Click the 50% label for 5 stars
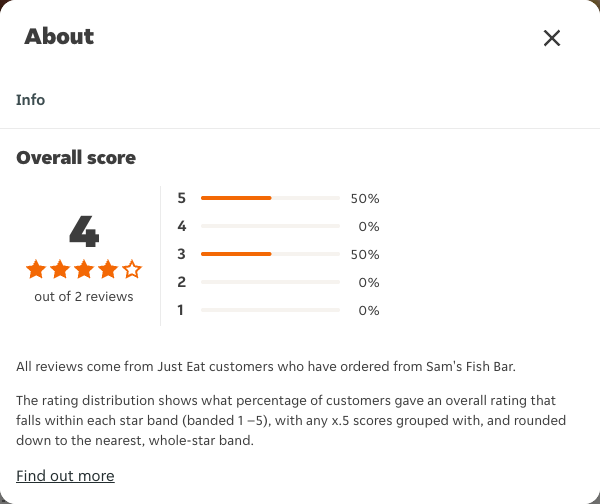Screen dimensions: 600x504 coord(365,198)
